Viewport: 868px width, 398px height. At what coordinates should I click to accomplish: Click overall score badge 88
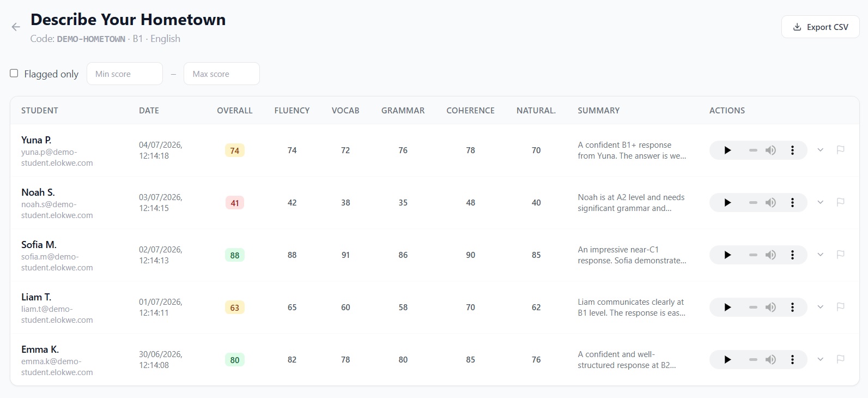pyautogui.click(x=235, y=255)
